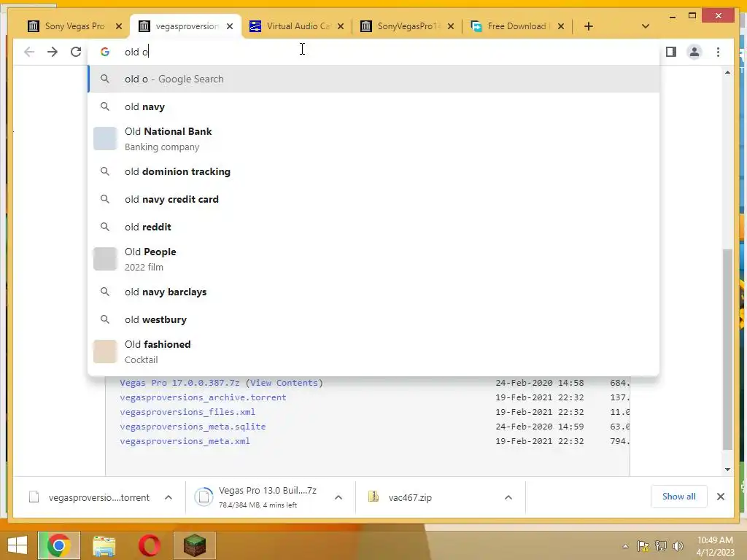The image size is (747, 560).
Task: Click the Old People film thumbnail
Action: click(105, 259)
